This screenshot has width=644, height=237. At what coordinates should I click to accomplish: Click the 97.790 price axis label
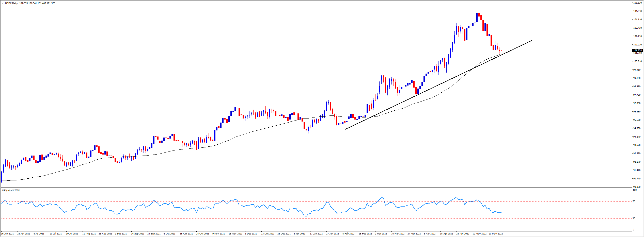(637, 95)
